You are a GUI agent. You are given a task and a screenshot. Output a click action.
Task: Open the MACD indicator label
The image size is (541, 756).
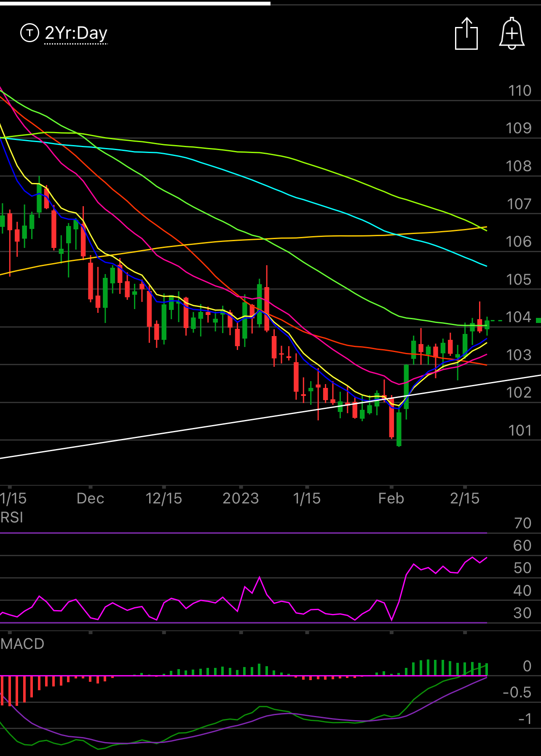(x=22, y=644)
